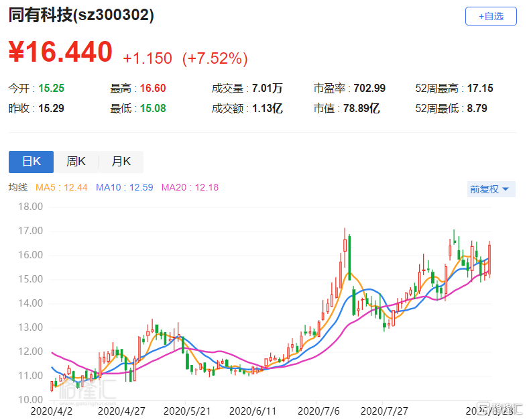Click the 最低 value 15.08
This screenshot has height=420, width=527.
153,108
